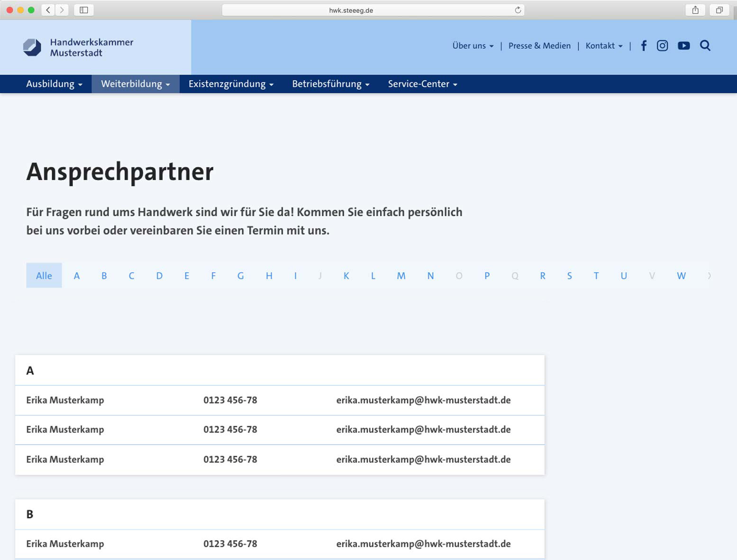Open the Service-Center menu

(422, 84)
